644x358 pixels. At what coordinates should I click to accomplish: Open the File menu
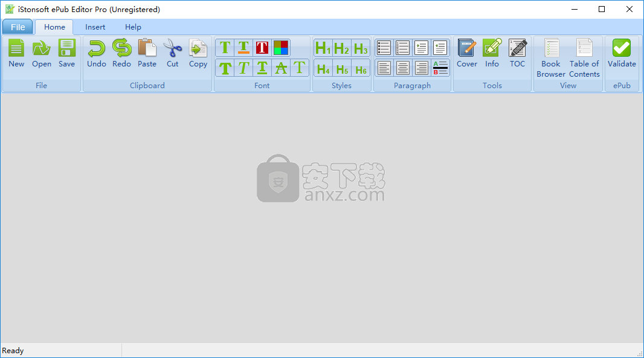pyautogui.click(x=18, y=27)
